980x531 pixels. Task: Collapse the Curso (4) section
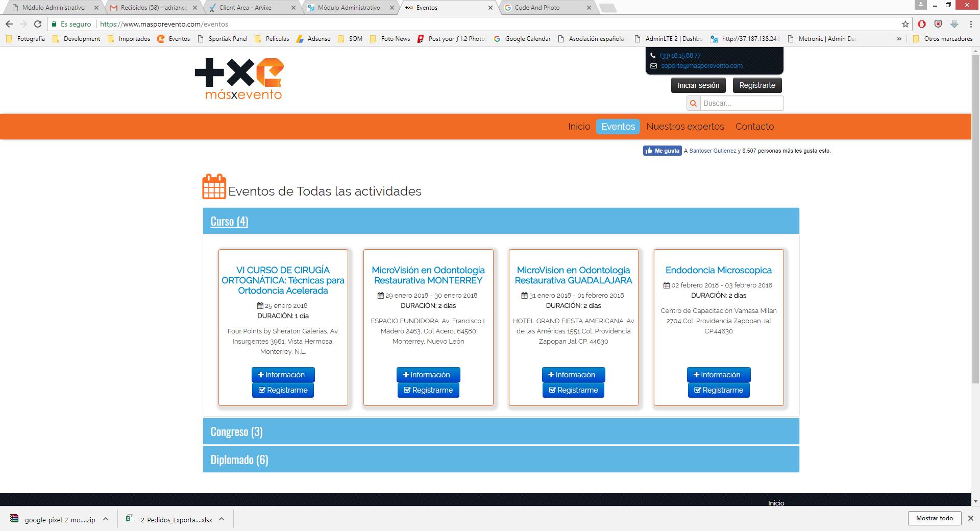pyautogui.click(x=229, y=221)
